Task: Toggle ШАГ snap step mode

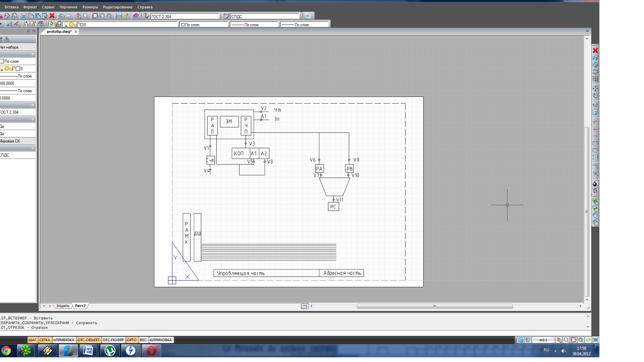Action: (x=32, y=340)
